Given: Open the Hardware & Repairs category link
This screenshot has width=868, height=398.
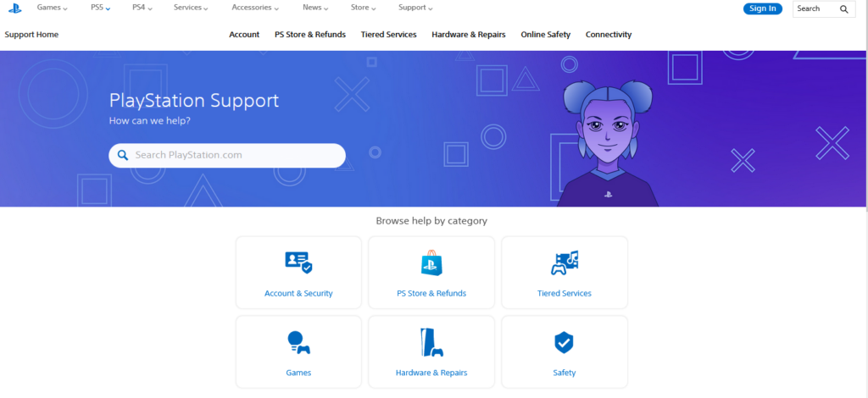Looking at the screenshot, I should 431,373.
